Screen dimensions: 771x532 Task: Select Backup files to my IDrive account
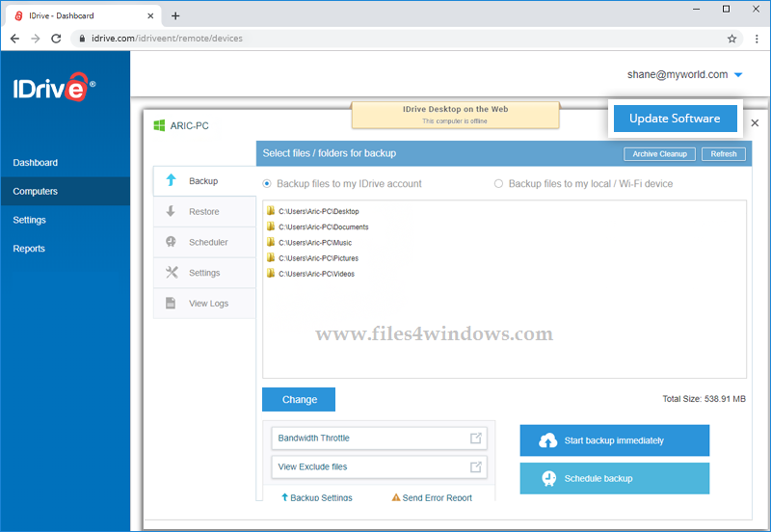tap(267, 183)
